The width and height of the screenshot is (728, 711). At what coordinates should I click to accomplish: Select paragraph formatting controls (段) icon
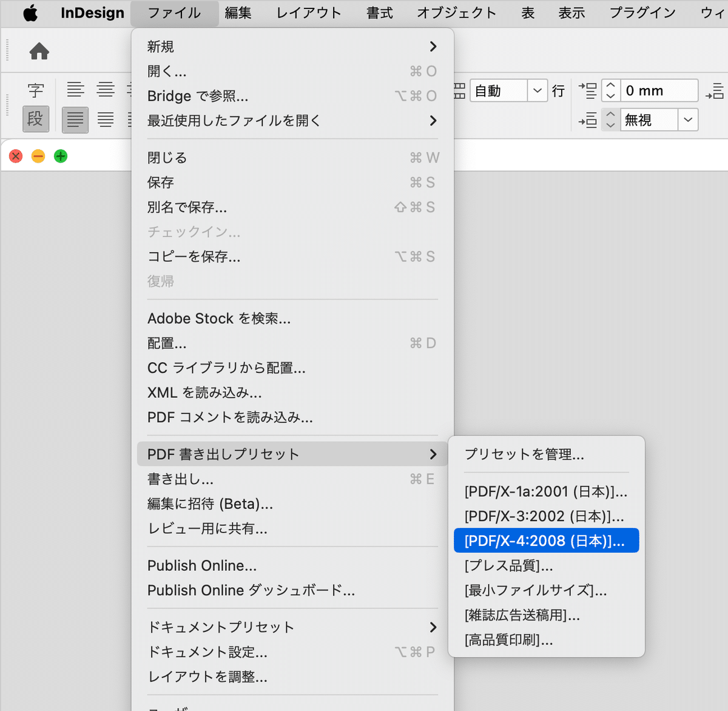pos(36,119)
